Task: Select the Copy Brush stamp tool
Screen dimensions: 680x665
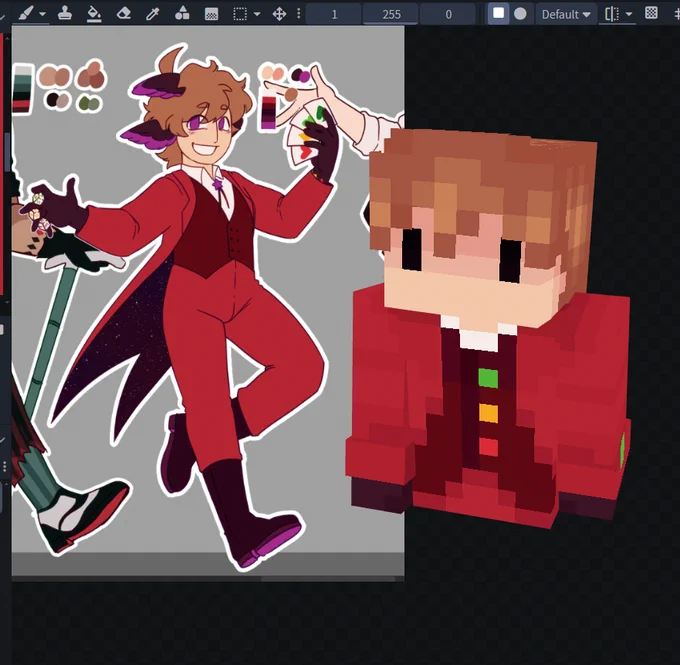Action: (65, 14)
